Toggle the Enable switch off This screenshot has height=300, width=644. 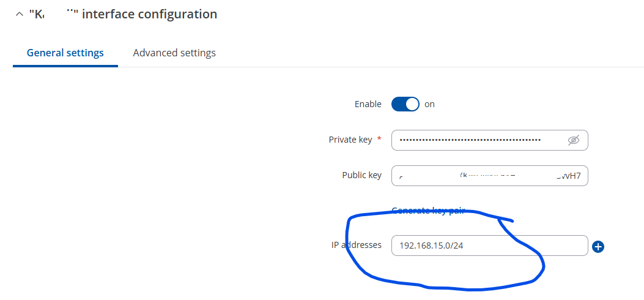point(405,104)
